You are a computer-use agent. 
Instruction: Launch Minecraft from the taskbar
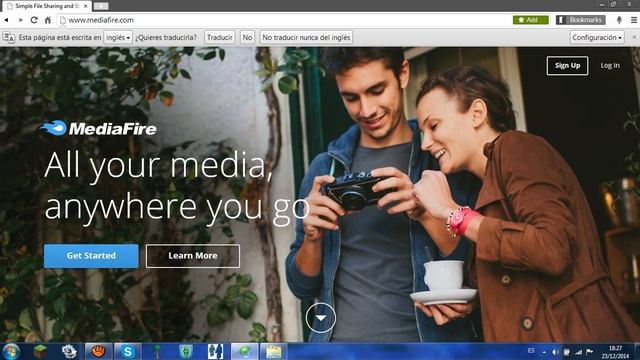(40, 351)
